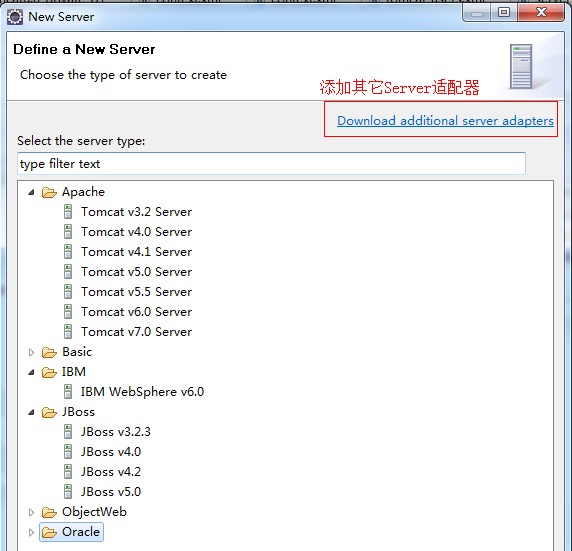Image resolution: width=572 pixels, height=551 pixels.
Task: Click the IBM folder icon
Action: [x=49, y=372]
